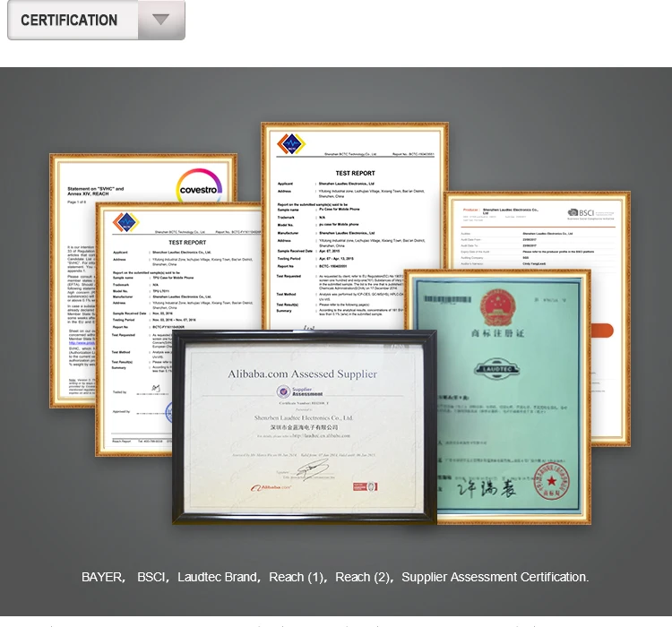Click the red round seal stamp

[x=552, y=481]
